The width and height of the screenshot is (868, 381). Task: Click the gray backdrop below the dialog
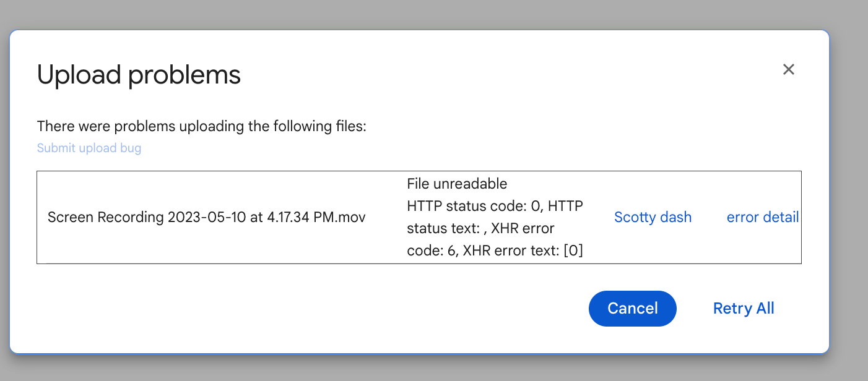coord(433,369)
